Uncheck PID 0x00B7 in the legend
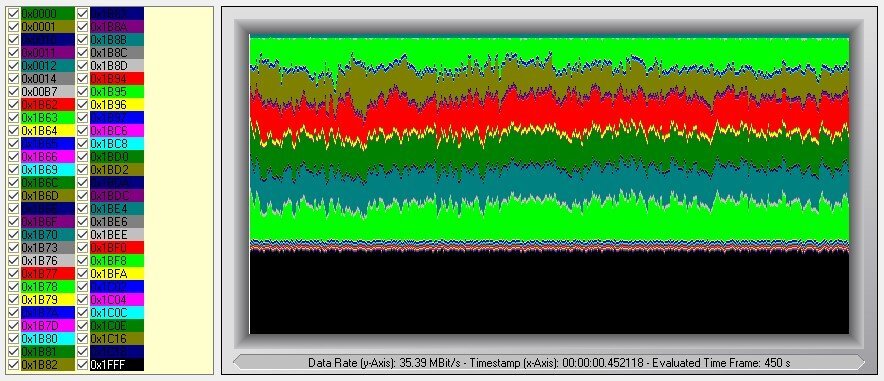Image resolution: width=884 pixels, height=381 pixels. [14, 91]
